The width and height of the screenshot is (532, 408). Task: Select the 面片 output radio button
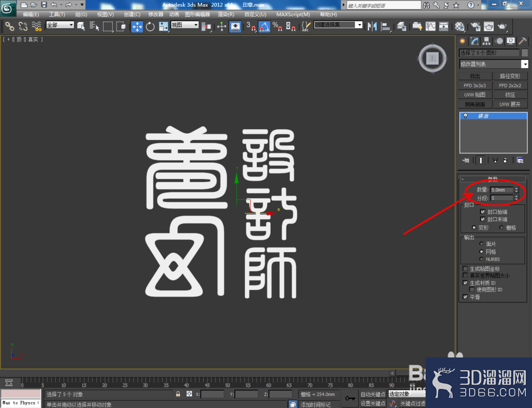click(x=481, y=244)
